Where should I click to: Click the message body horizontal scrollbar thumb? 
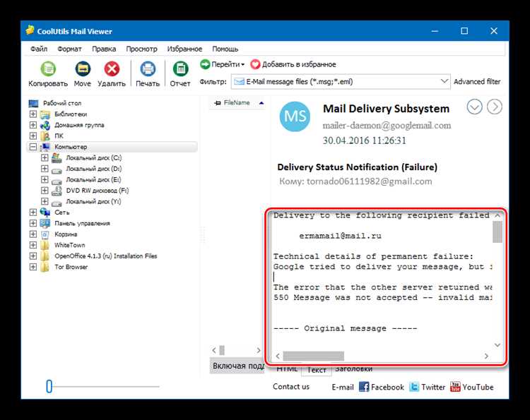pos(313,356)
